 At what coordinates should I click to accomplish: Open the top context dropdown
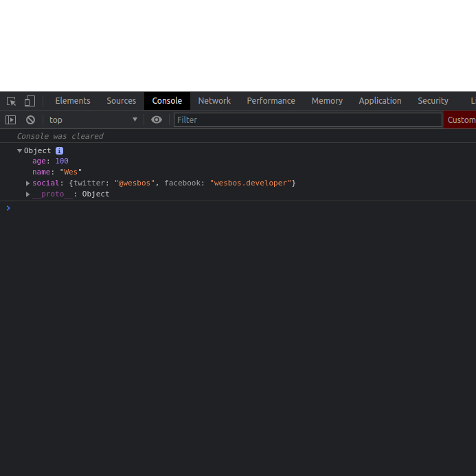pyautogui.click(x=93, y=120)
